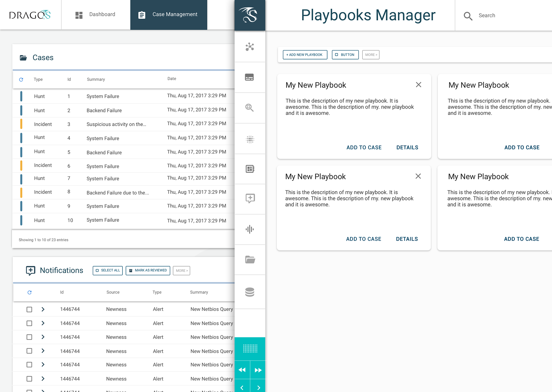This screenshot has height=392, width=552.
Task: Click Mark As Reviewed button
Action: [x=148, y=271]
